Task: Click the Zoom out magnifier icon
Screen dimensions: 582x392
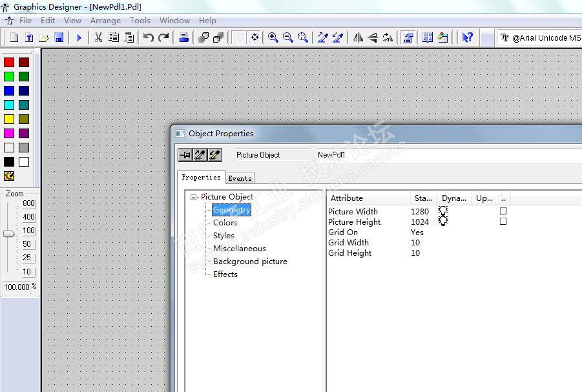Action: point(288,37)
